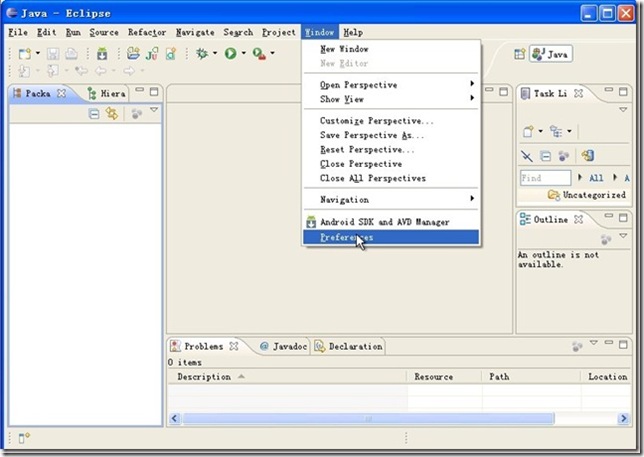Viewport: 644px width, 457px height.
Task: Open Android SDK and AVD Manager menu entry
Action: [391, 222]
